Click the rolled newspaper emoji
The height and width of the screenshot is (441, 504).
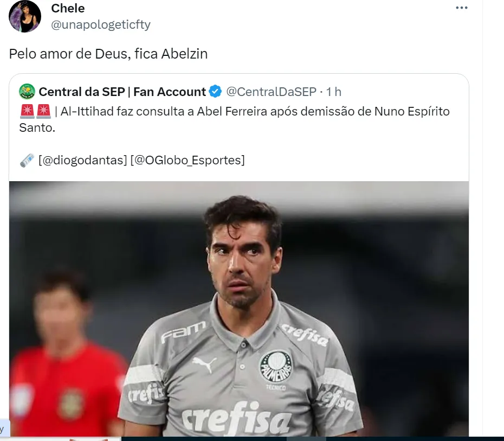pos(27,160)
